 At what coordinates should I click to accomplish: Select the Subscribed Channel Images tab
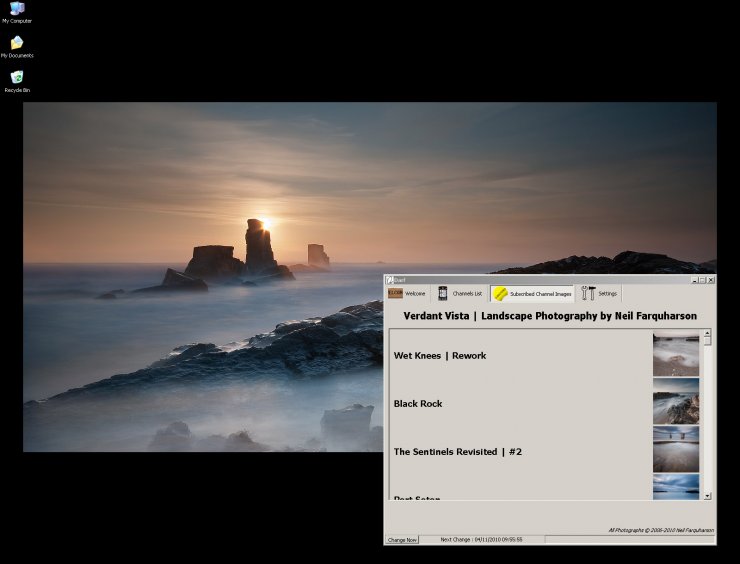(532, 294)
